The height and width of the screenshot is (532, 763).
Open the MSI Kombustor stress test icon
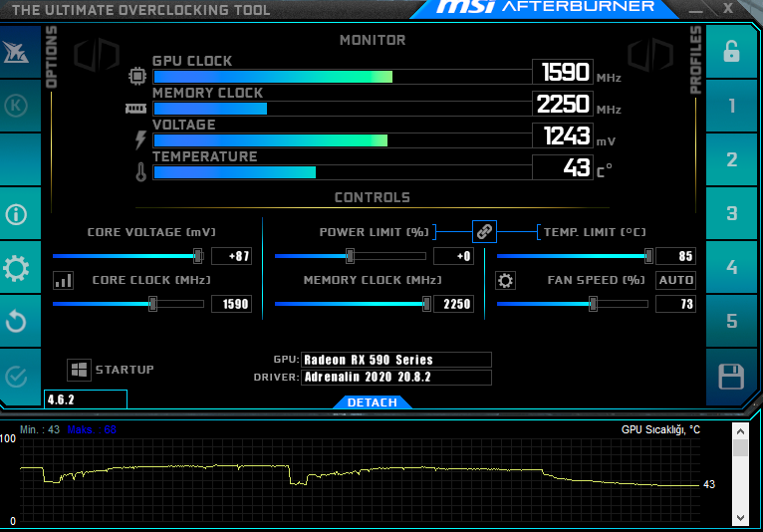click(16, 106)
